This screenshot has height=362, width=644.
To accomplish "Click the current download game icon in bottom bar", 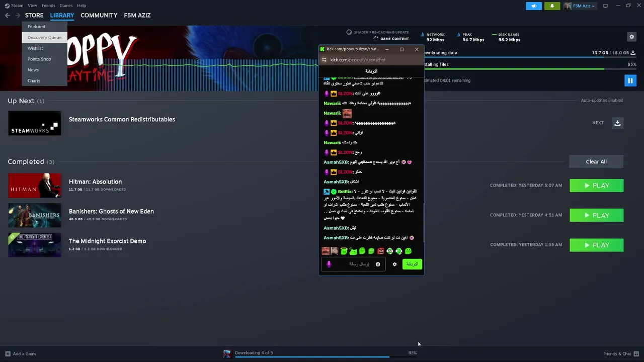I will click(x=227, y=353).
